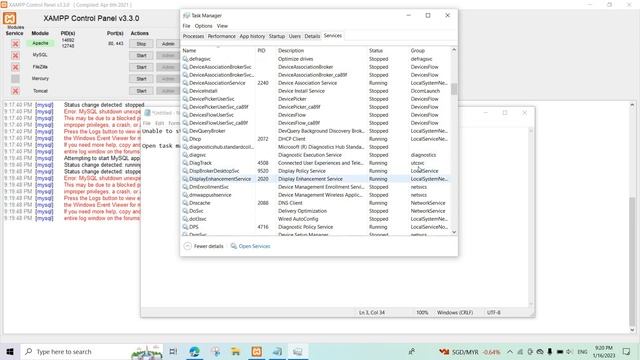Sort services by Description column header
This screenshot has height=360, width=640.
322,51
